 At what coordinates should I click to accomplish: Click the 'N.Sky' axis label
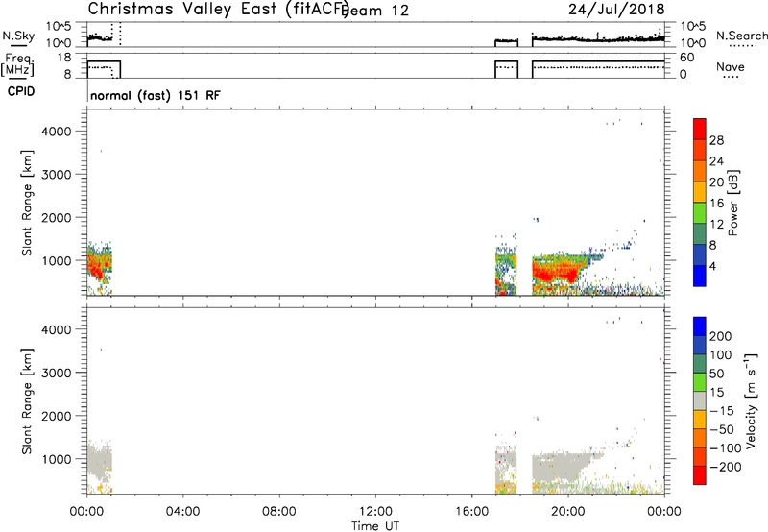18,36
